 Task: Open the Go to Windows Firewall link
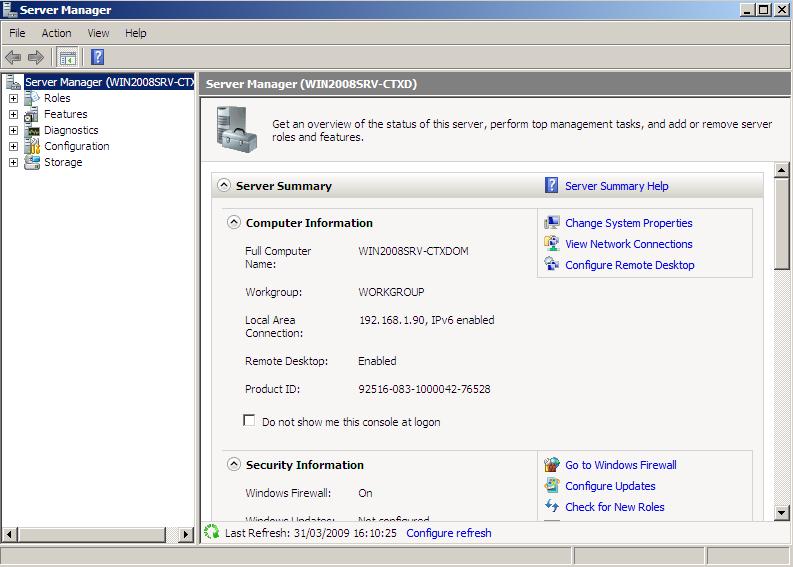coord(621,465)
